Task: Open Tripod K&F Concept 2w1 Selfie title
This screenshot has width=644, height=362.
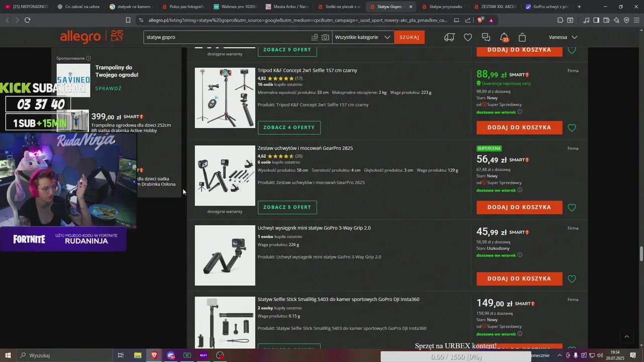Action: pyautogui.click(x=307, y=70)
